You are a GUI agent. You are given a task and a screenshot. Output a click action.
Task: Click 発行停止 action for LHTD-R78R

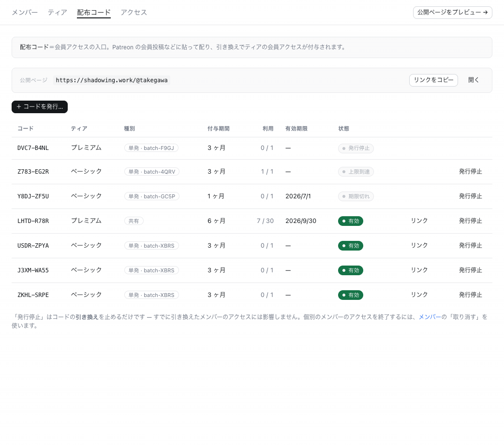point(470,221)
